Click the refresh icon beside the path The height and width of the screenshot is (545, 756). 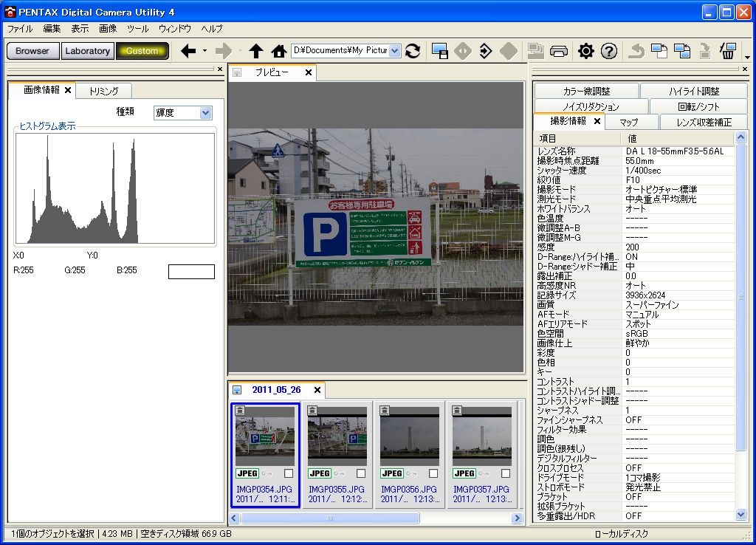413,51
